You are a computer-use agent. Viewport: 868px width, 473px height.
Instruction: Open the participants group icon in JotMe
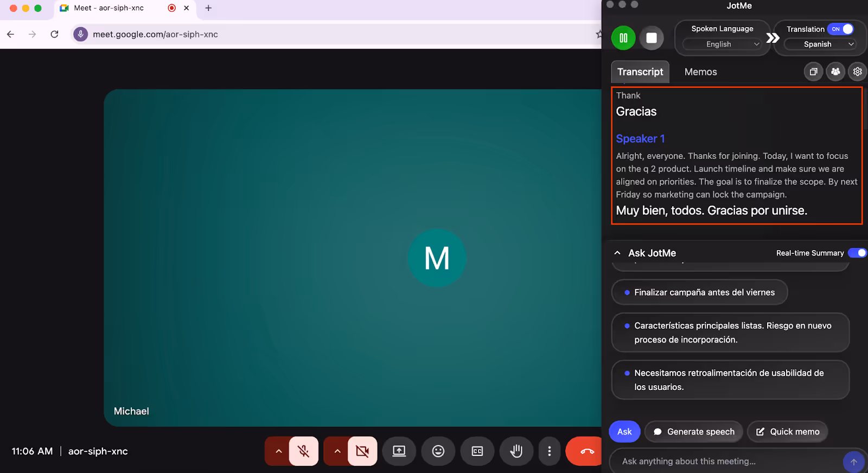tap(835, 72)
